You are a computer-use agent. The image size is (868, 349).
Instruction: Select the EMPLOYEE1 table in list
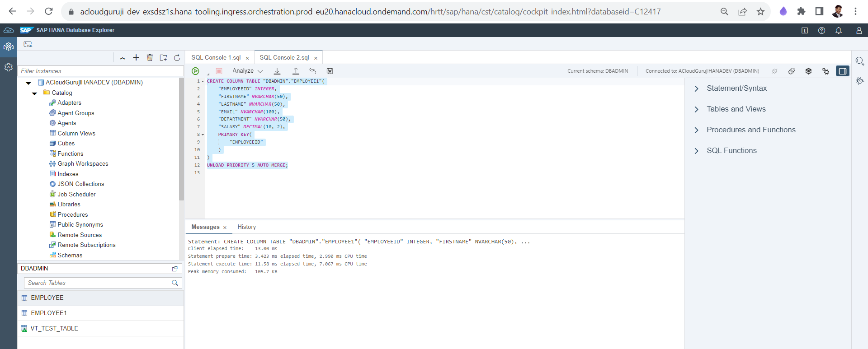click(x=49, y=313)
